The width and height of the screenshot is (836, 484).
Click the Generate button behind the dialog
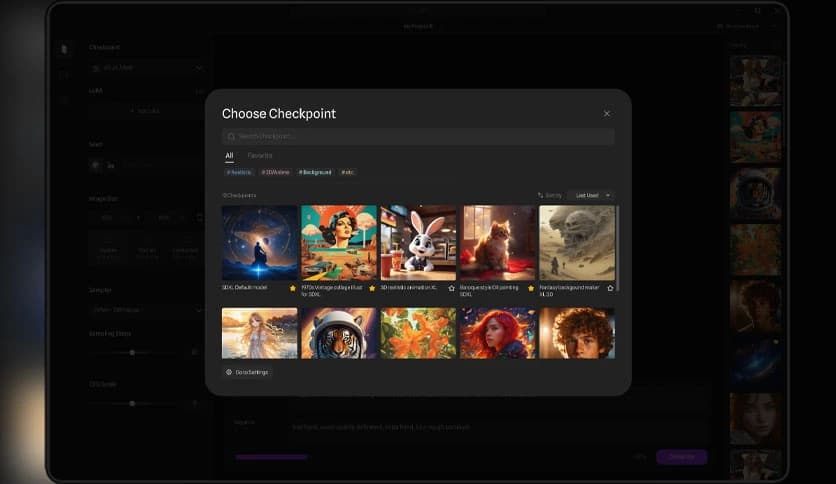[681, 457]
